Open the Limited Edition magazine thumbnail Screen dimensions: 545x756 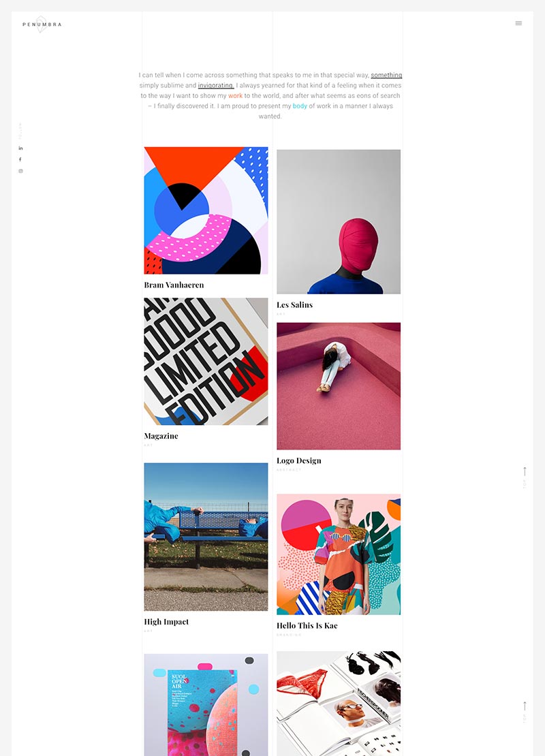206,361
